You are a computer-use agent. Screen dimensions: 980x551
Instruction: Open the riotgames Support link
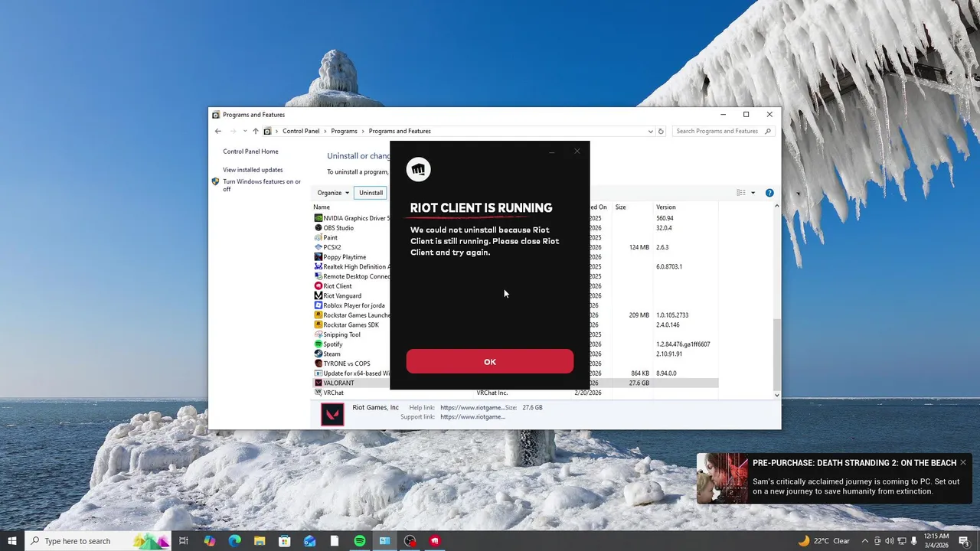(x=472, y=417)
